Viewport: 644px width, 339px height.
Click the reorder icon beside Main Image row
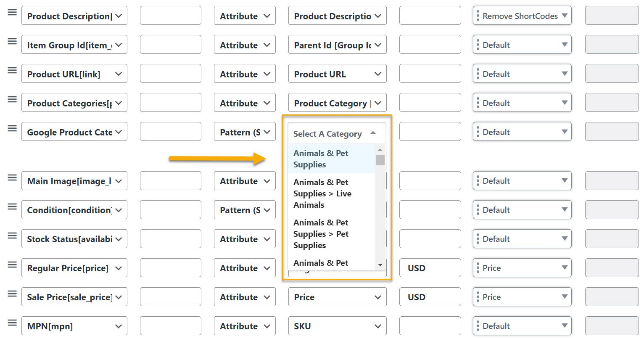pos(13,177)
